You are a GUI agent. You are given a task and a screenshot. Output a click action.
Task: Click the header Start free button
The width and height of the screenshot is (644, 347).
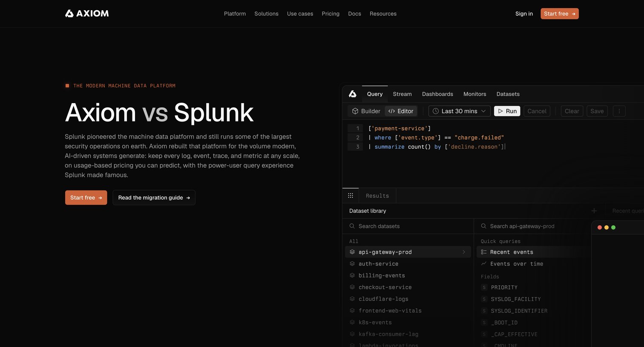560,14
